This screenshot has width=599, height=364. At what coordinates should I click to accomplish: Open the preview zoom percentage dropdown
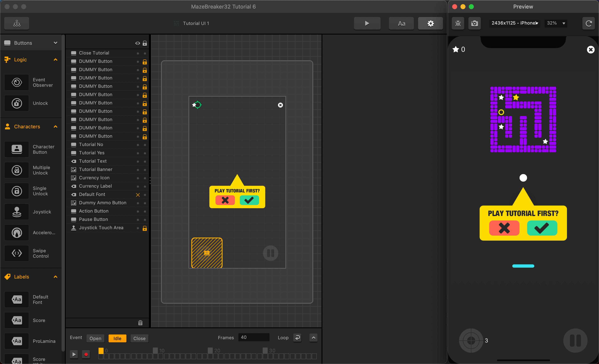[556, 23]
